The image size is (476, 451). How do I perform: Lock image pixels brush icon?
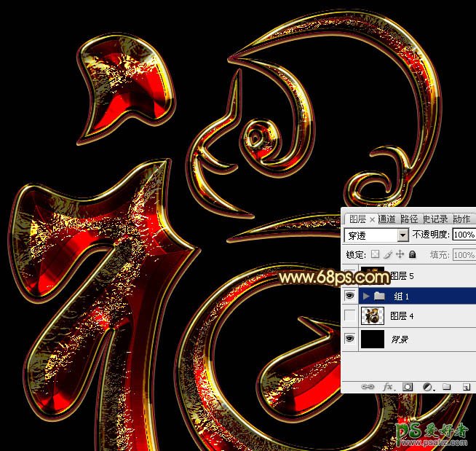tap(387, 255)
